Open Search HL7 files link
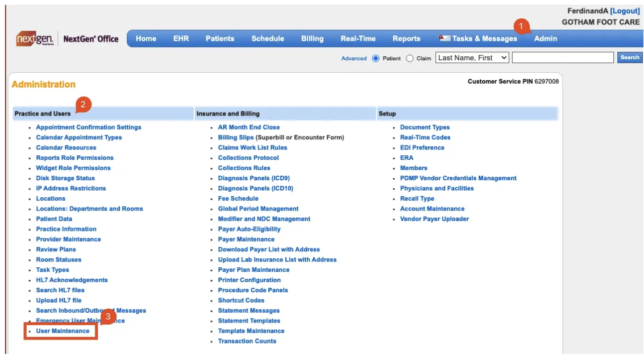This screenshot has height=356, width=644. [60, 290]
